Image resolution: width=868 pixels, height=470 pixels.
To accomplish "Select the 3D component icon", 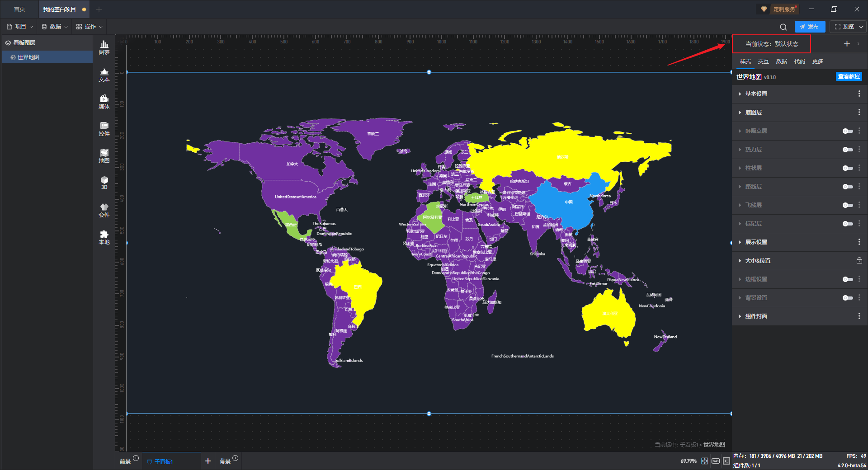I will click(104, 183).
